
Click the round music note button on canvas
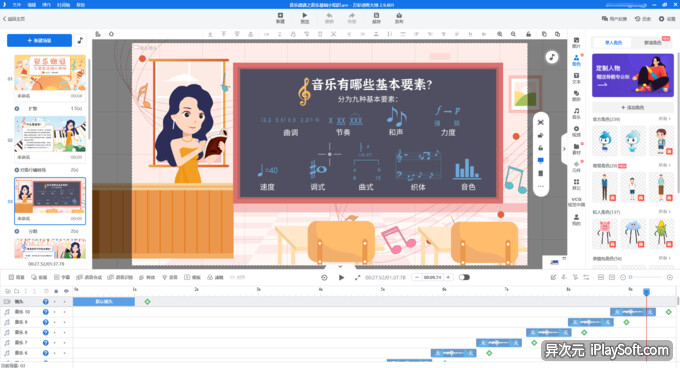tap(552, 57)
